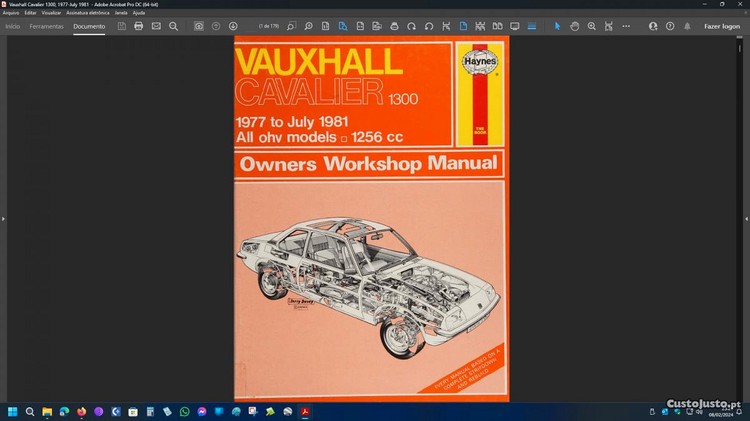Screen dimensions: 750x421
Task: Go to the previous page arrow
Action: click(216, 26)
